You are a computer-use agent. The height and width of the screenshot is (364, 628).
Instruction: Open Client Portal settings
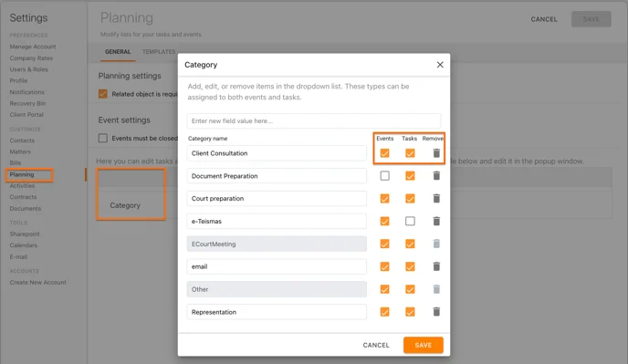26,115
